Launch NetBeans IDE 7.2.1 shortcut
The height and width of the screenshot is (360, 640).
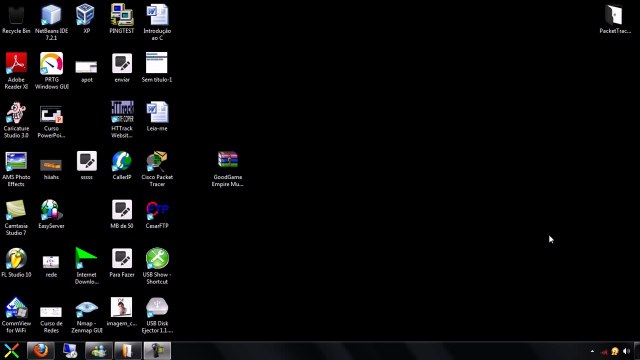point(51,22)
